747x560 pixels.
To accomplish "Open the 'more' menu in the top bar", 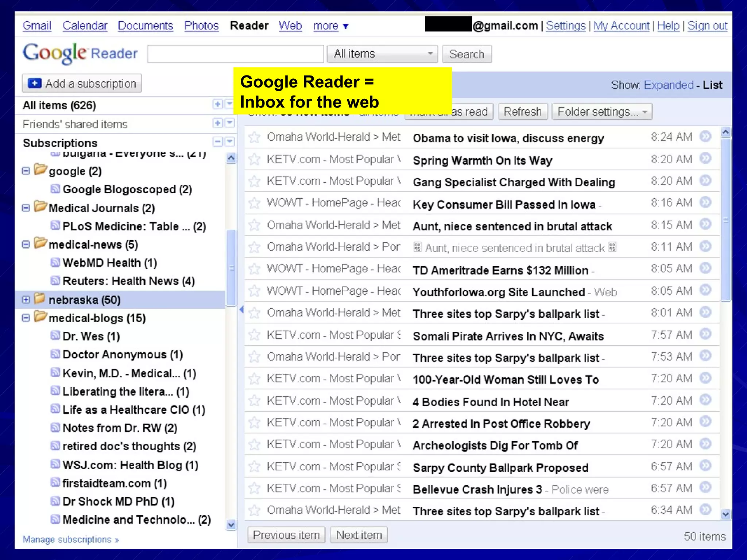I will [331, 26].
